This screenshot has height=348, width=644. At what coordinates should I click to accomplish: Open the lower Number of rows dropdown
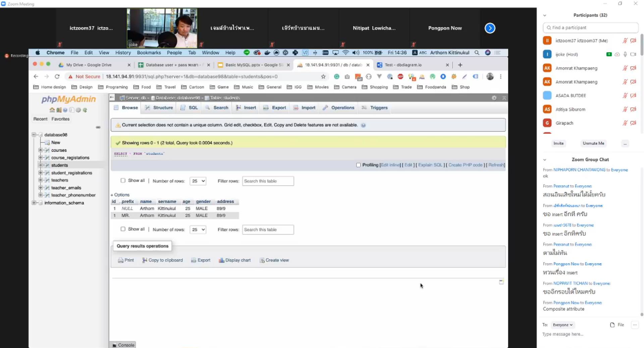pos(198,229)
